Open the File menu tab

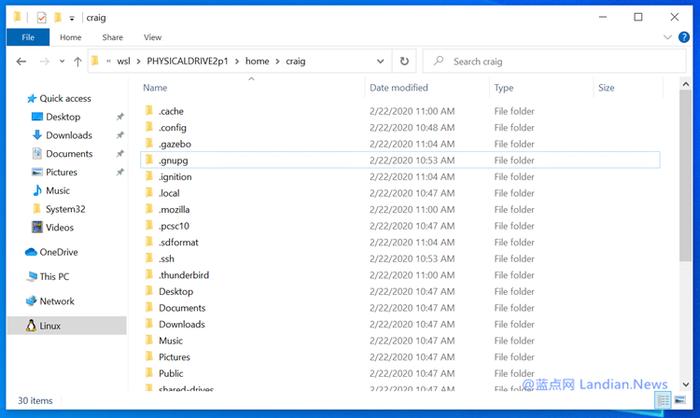pyautogui.click(x=28, y=38)
